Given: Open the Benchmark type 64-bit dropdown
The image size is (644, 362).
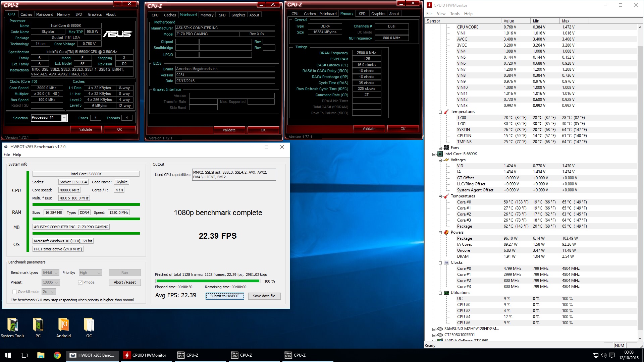Looking at the screenshot, I should pos(51,273).
